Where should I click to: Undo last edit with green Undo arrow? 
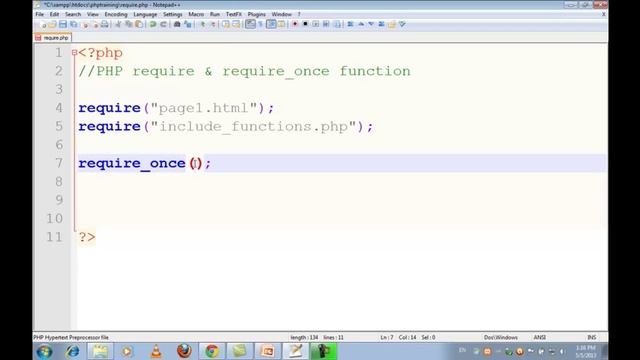[x=153, y=24]
